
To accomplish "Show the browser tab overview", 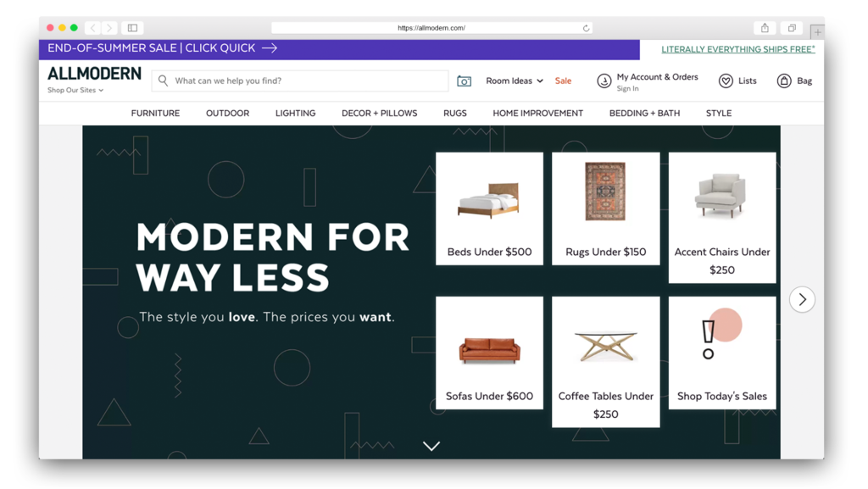I will pos(793,28).
